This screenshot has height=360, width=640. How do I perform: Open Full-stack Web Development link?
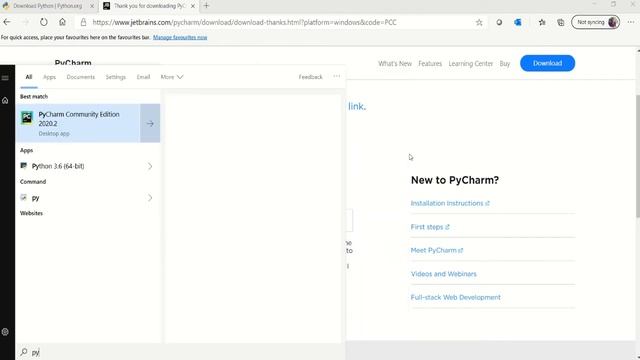[x=456, y=298]
